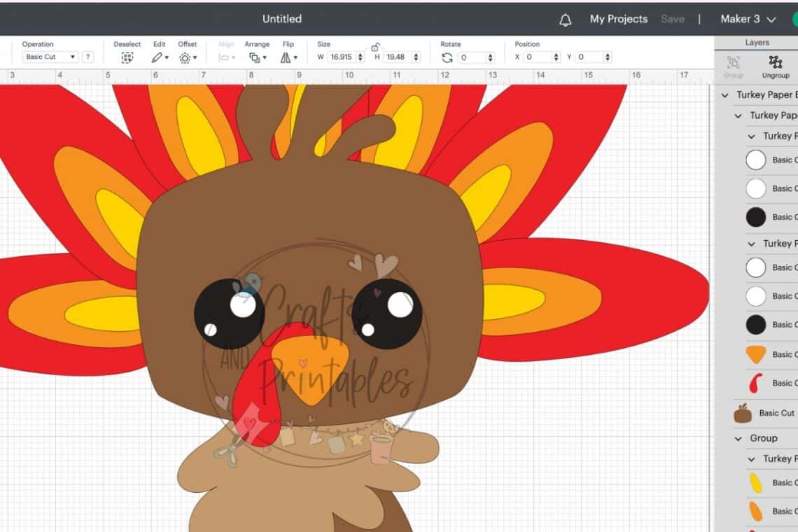
Task: Select the red wattle layer thumbnail
Action: [x=756, y=383]
